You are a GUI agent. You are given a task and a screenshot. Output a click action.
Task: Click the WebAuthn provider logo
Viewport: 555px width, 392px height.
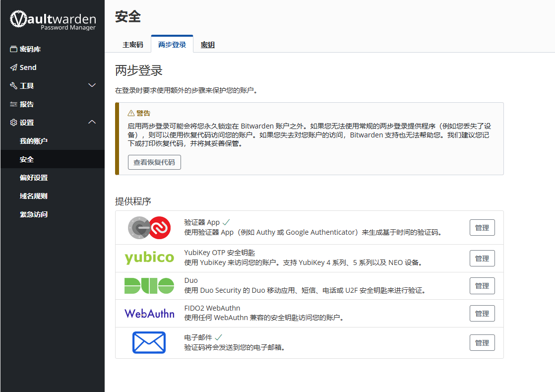pos(149,313)
